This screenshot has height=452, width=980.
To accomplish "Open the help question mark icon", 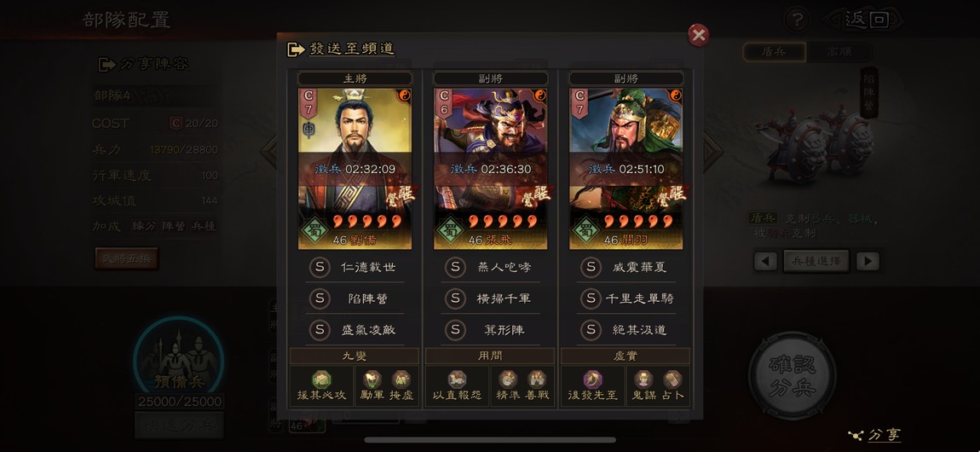I will point(796,20).
